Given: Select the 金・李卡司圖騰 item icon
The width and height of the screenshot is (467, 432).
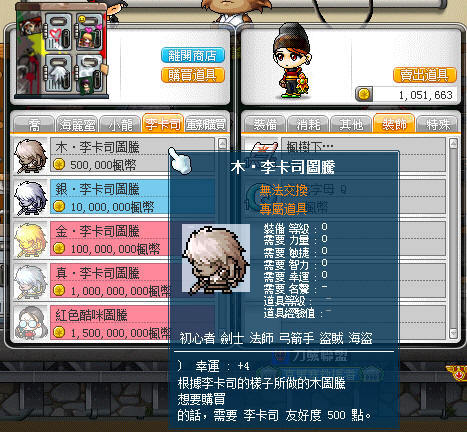Looking at the screenshot, I should (x=31, y=240).
